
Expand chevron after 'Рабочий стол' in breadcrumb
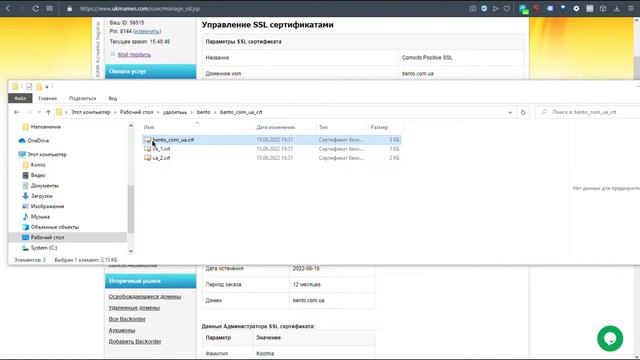tap(158, 112)
